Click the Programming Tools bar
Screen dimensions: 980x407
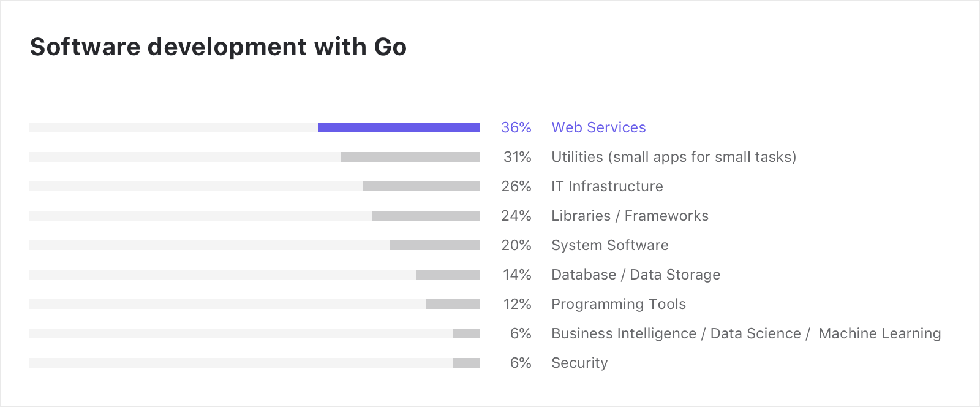pos(453,304)
